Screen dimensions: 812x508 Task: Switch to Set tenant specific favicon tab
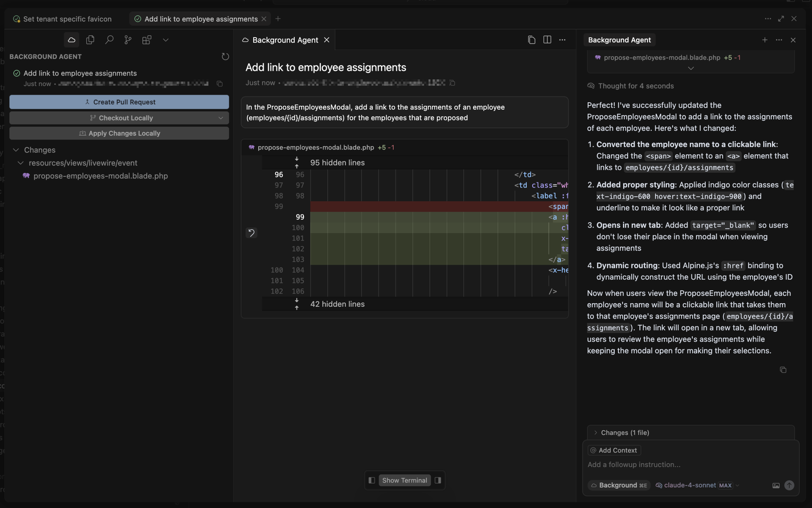(x=67, y=19)
